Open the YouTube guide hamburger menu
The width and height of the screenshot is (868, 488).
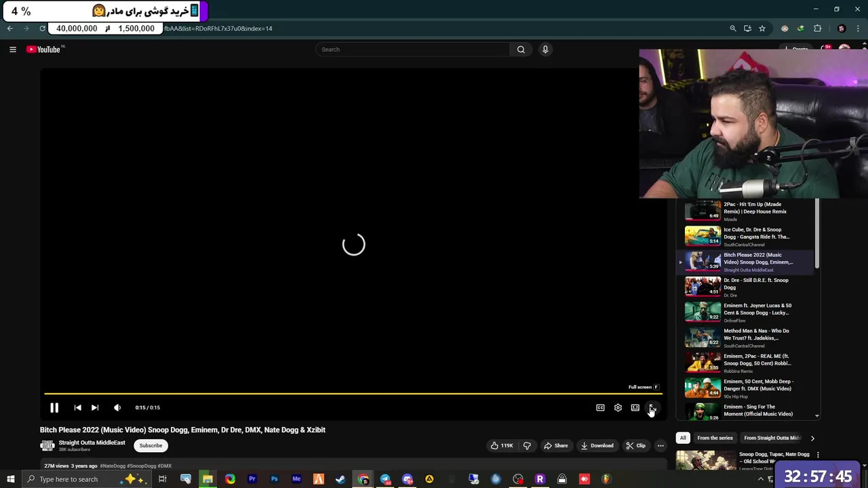point(12,49)
